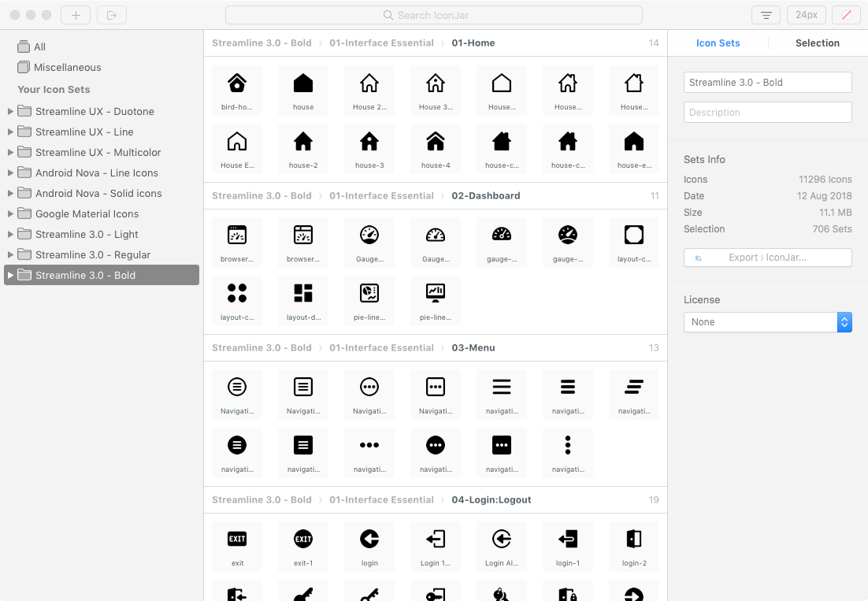
Task: Click the 03-Menu breadcrumb heading
Action: [473, 348]
